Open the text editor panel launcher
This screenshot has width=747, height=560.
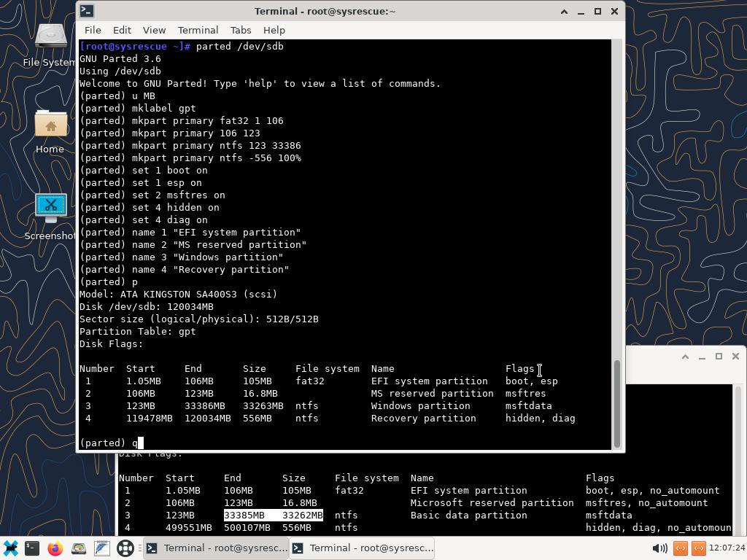click(x=101, y=548)
